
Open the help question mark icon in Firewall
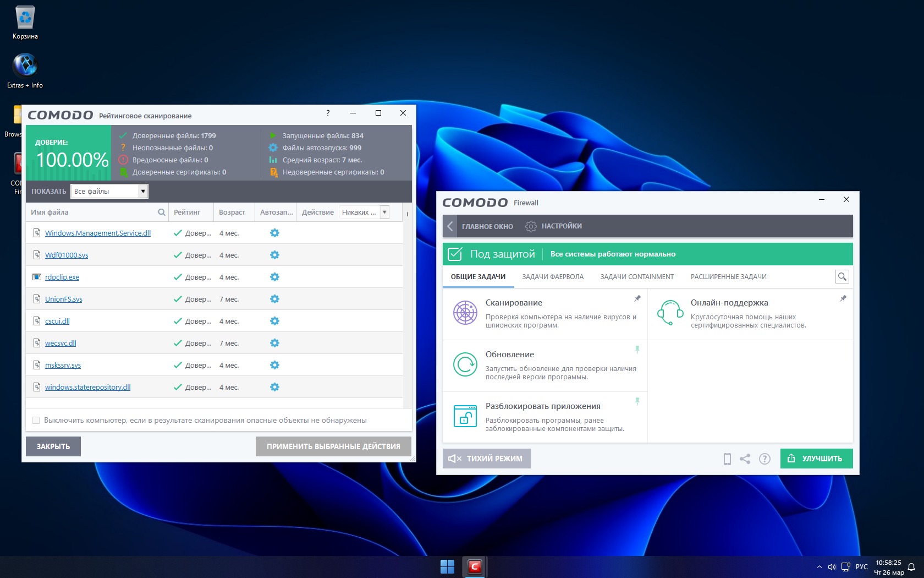point(765,459)
